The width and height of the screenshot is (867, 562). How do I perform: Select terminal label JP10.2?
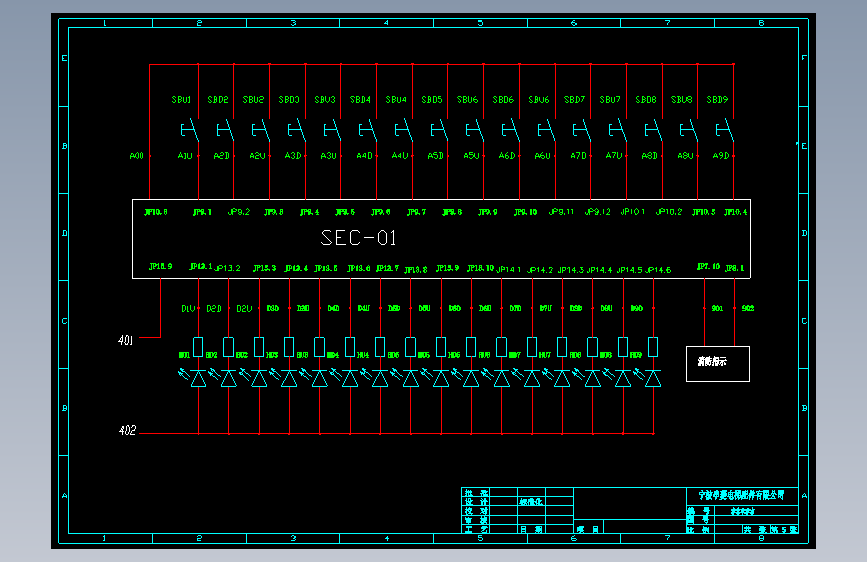[669, 212]
